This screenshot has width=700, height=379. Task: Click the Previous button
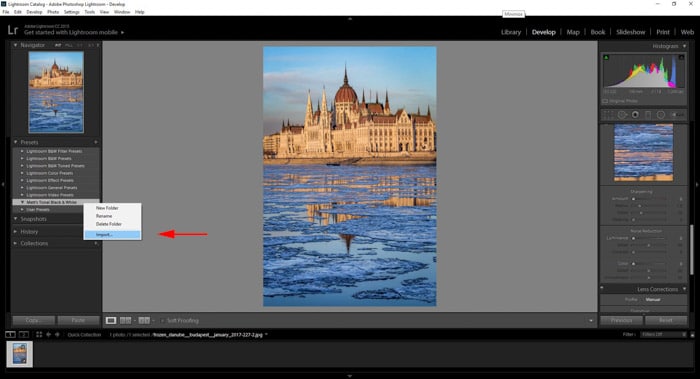point(621,321)
